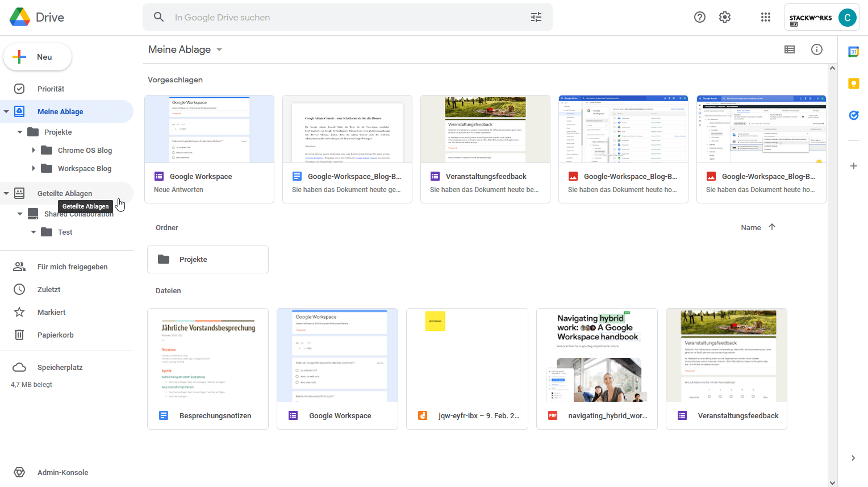
Task: Open suggested Veranstaltungsfeedback card
Action: [x=486, y=149]
